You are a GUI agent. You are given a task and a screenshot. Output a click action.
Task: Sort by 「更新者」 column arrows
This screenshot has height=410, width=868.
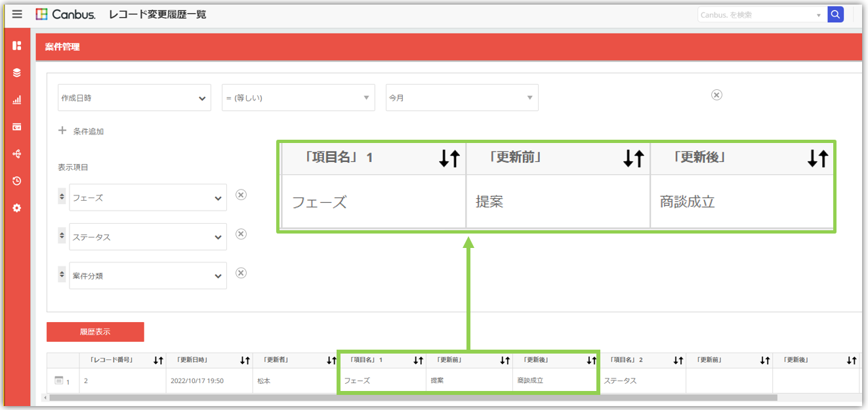click(x=331, y=360)
